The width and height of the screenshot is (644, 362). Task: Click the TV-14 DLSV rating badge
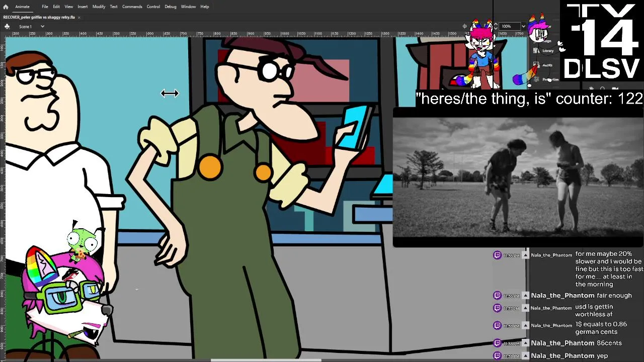602,42
